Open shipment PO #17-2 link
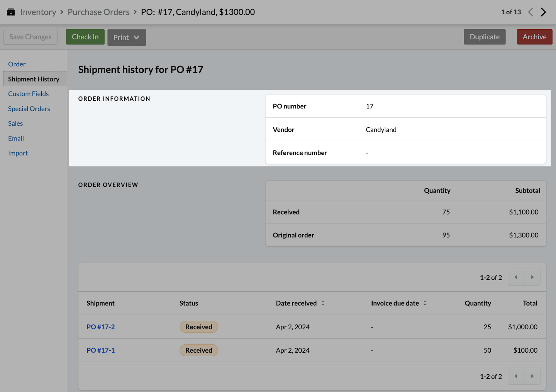 [x=101, y=327]
